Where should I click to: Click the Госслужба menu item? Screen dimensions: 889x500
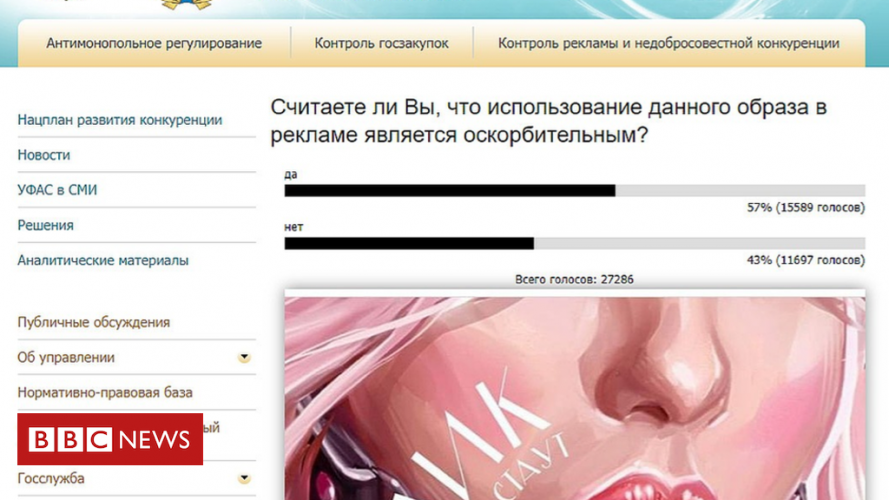pos(51,478)
